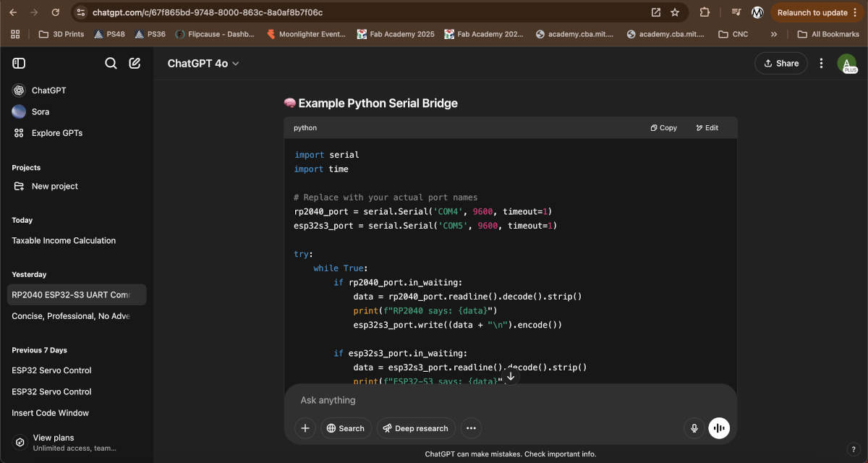Open Explore GPTs in the sidebar
The width and height of the screenshot is (868, 463).
(x=77, y=133)
